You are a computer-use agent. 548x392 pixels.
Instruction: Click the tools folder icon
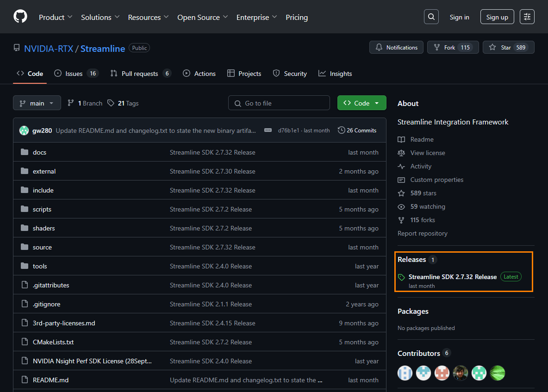tap(25, 266)
